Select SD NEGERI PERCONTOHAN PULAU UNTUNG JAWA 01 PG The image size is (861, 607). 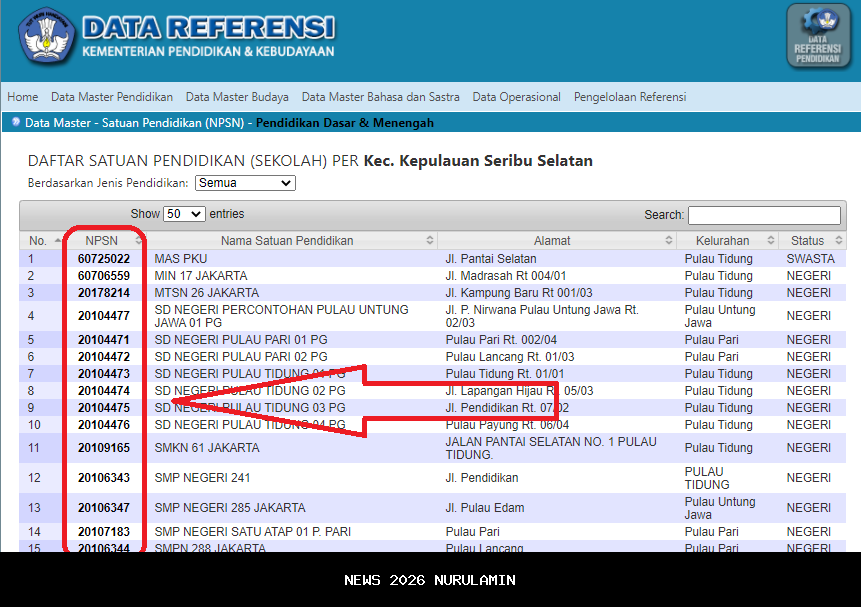coord(281,316)
